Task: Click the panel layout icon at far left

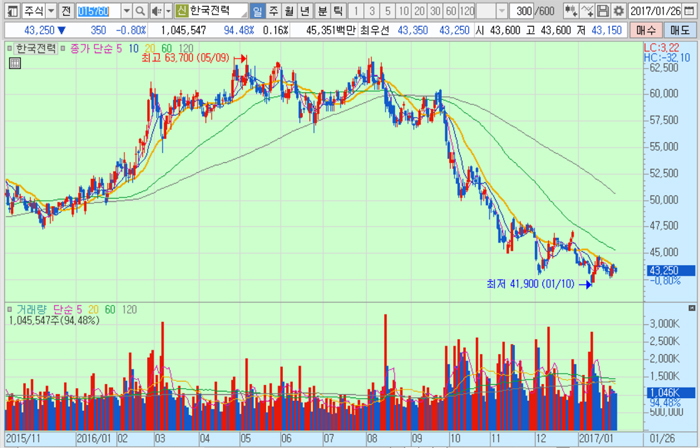Action: point(9,10)
